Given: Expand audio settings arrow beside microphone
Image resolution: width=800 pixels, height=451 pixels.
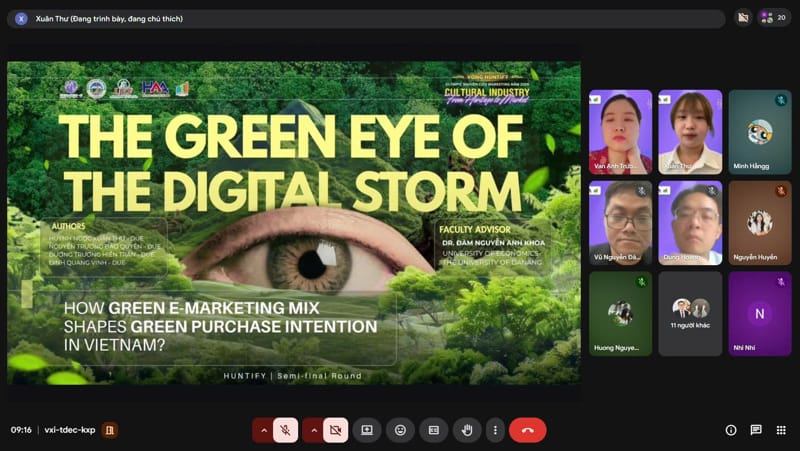Looking at the screenshot, I should click(x=264, y=430).
